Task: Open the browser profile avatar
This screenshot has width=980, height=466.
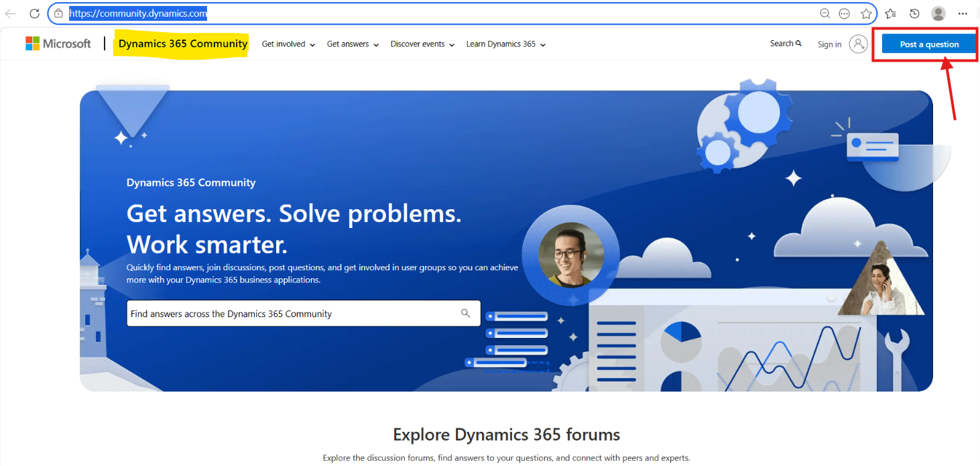Action: tap(938, 13)
